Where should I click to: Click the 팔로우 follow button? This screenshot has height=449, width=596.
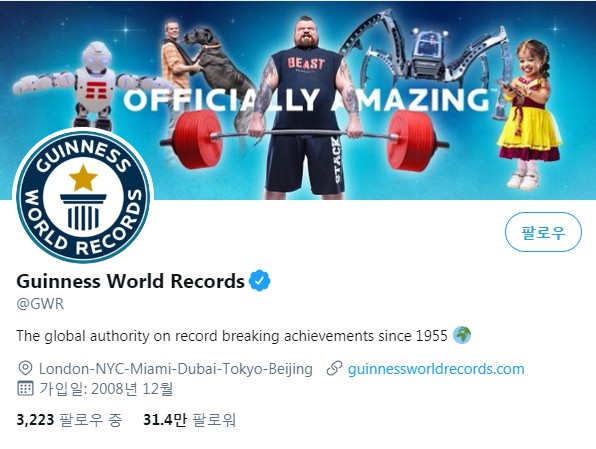tap(543, 232)
